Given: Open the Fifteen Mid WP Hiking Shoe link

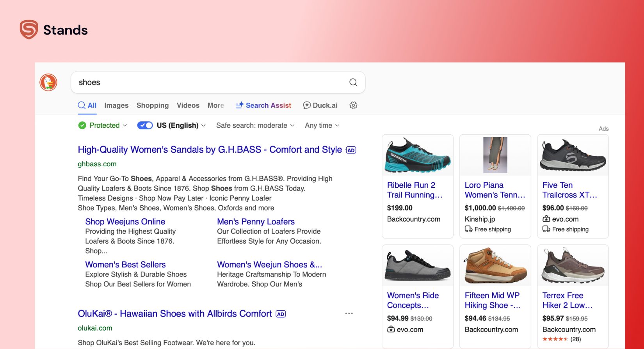Looking at the screenshot, I should coord(493,300).
